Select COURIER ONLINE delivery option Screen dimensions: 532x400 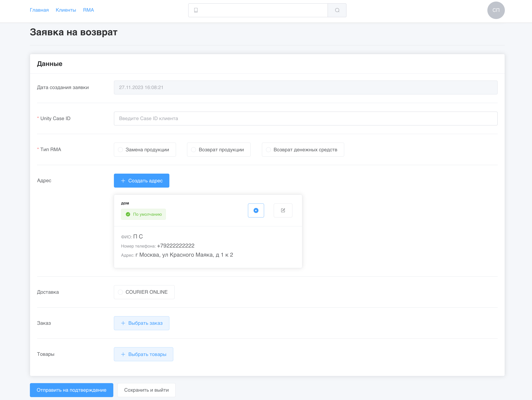point(120,292)
